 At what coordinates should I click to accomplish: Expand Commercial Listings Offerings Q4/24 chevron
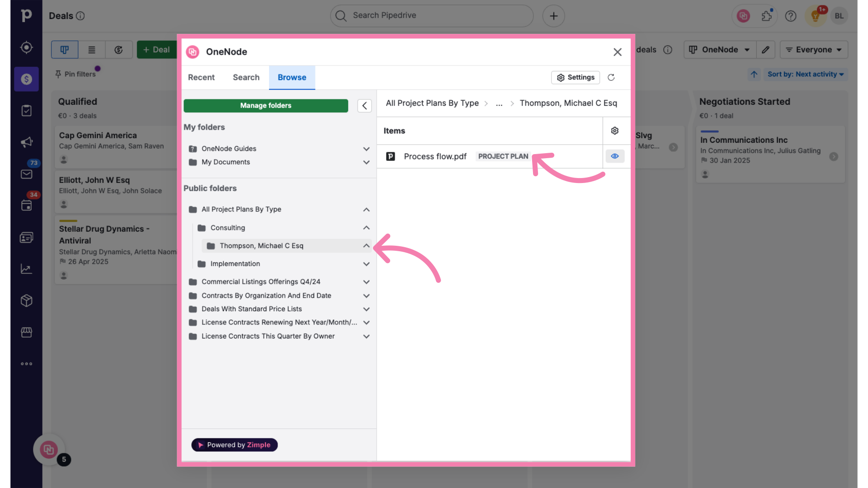point(366,282)
